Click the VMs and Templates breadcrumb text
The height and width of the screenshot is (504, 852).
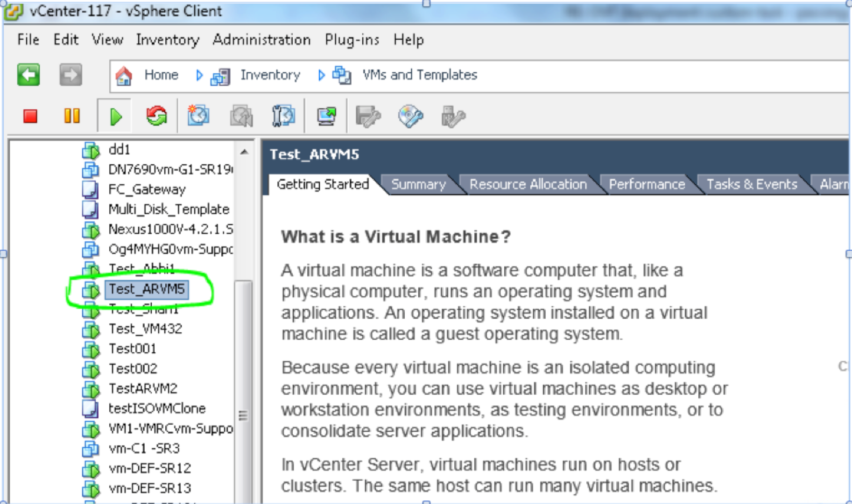(420, 75)
